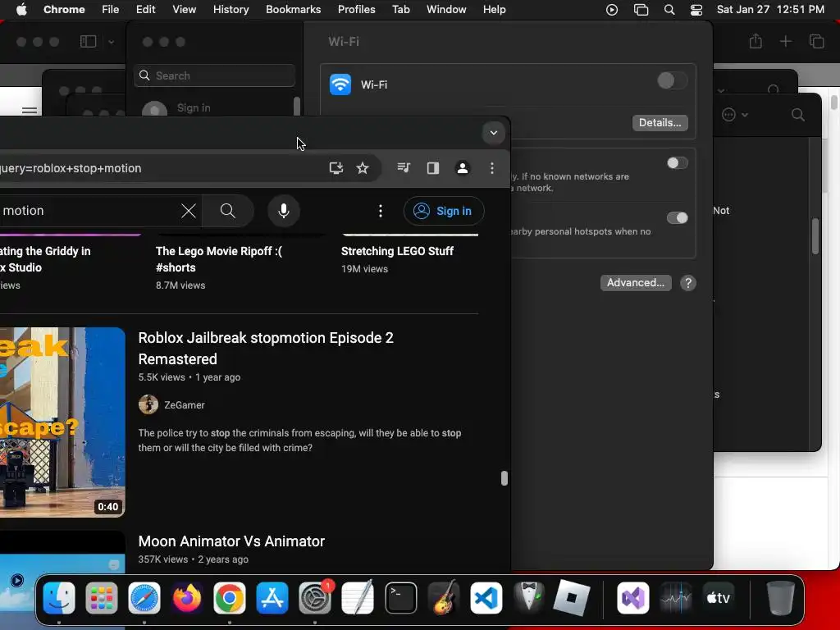
Task: Launch GarageBand from the Dock
Action: (x=444, y=598)
